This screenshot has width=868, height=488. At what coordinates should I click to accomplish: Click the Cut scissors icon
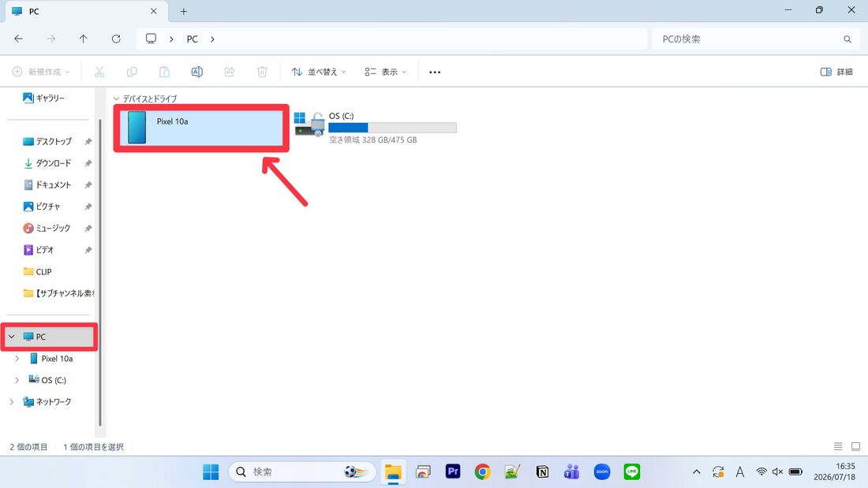(x=99, y=72)
